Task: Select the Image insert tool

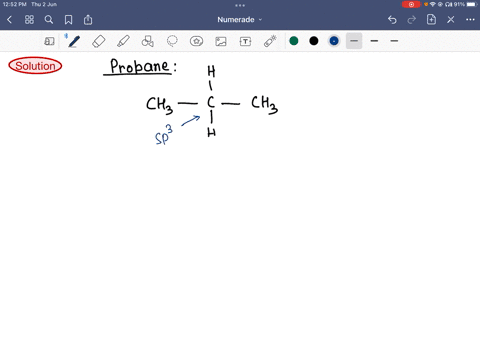Action: point(221,41)
